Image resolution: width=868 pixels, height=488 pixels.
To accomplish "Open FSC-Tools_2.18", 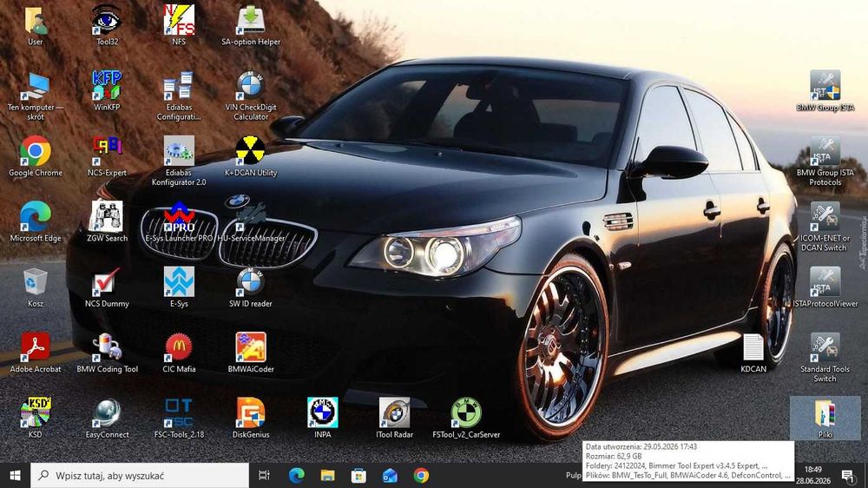I will [x=179, y=419].
